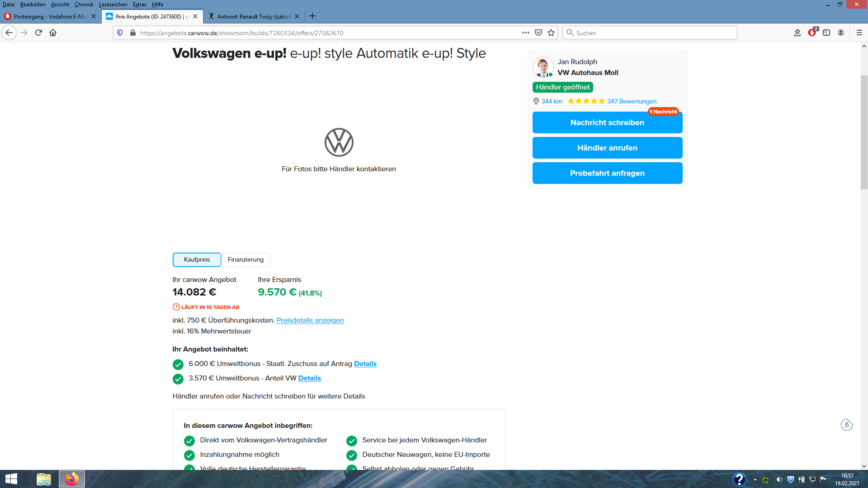Save page to Pocket icon
Viewport: 868px width, 488px height.
tap(538, 33)
